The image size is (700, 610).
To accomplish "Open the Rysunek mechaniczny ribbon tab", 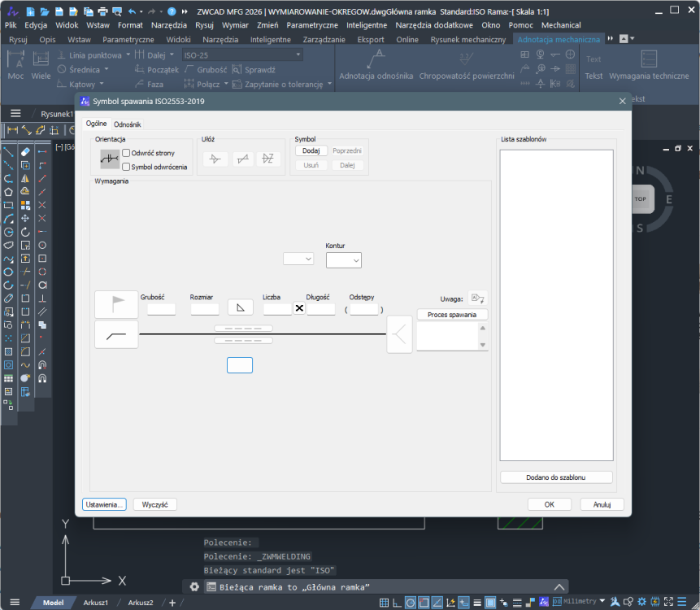I will 467,39.
